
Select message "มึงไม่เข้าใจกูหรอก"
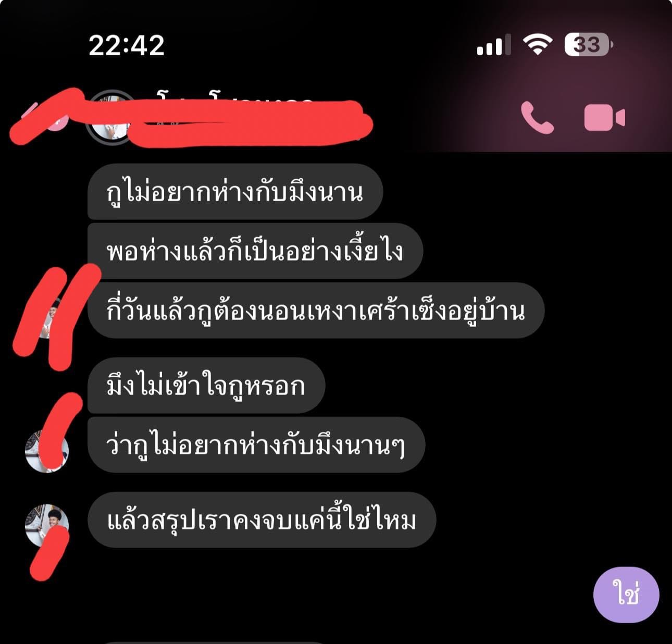pos(206,386)
